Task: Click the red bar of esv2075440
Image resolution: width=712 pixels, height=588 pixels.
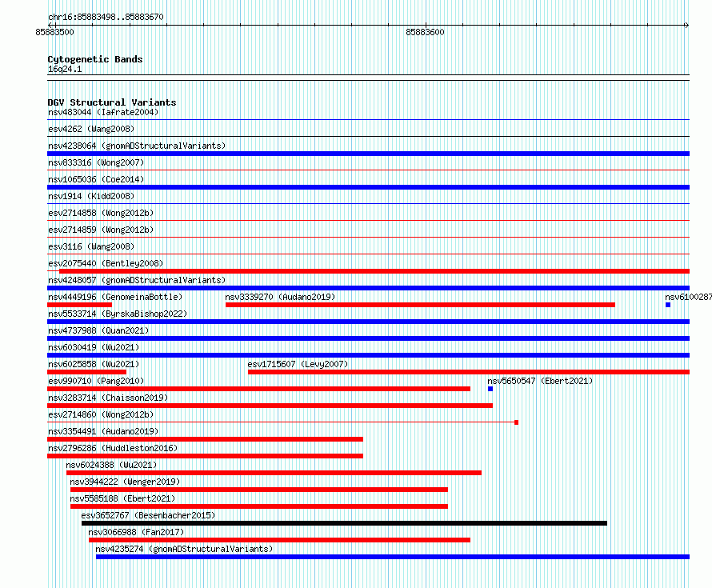Action: click(374, 271)
